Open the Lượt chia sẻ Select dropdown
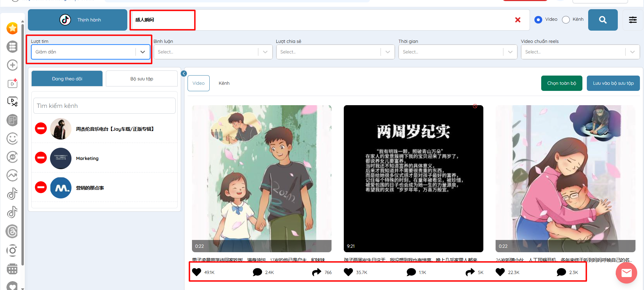 pos(335,52)
